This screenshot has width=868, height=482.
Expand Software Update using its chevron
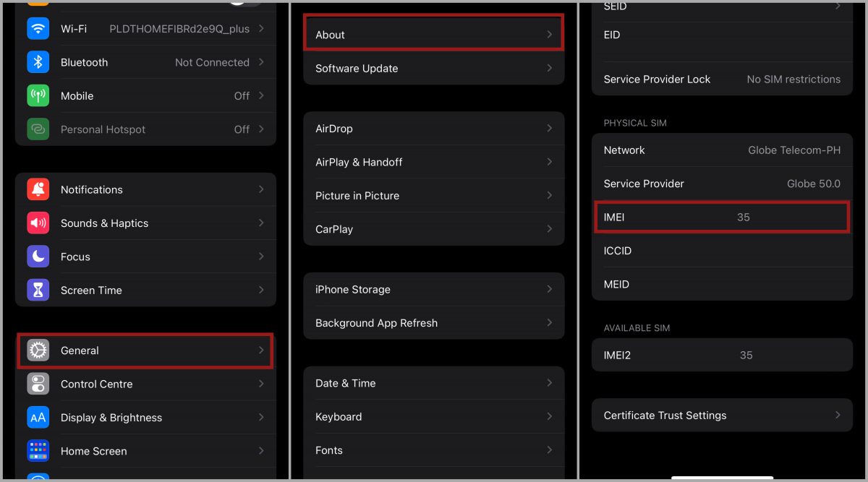click(x=550, y=68)
